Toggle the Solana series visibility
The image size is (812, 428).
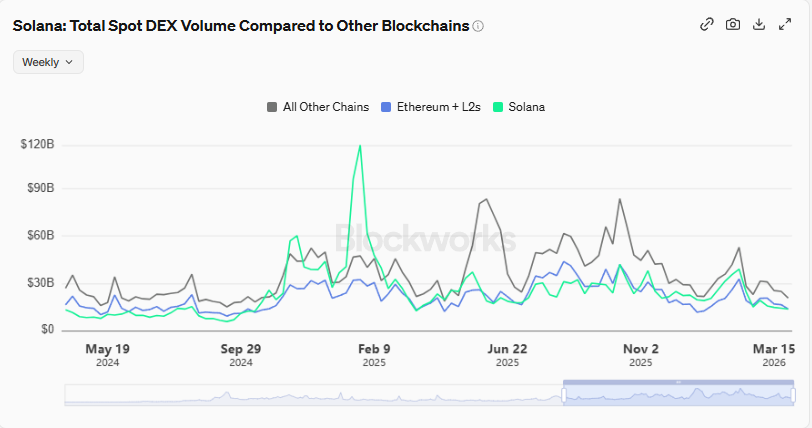pyautogui.click(x=526, y=107)
